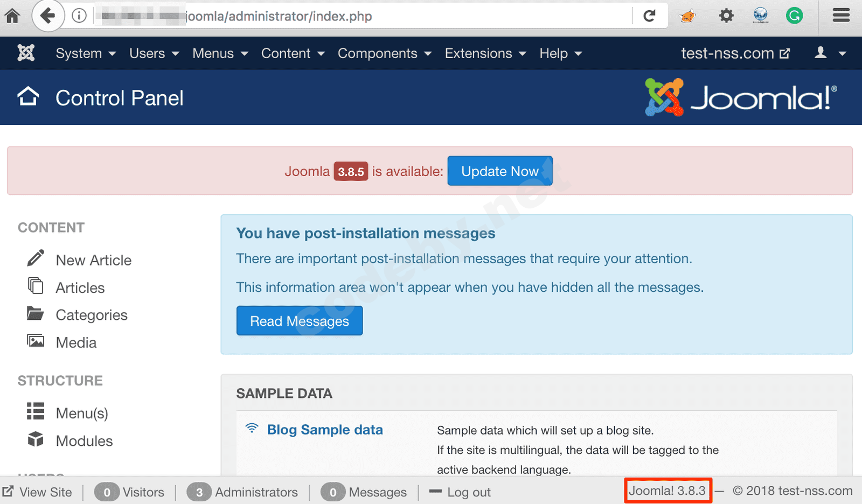The height and width of the screenshot is (504, 862).
Task: Reload the page with refresh icon
Action: [x=650, y=16]
